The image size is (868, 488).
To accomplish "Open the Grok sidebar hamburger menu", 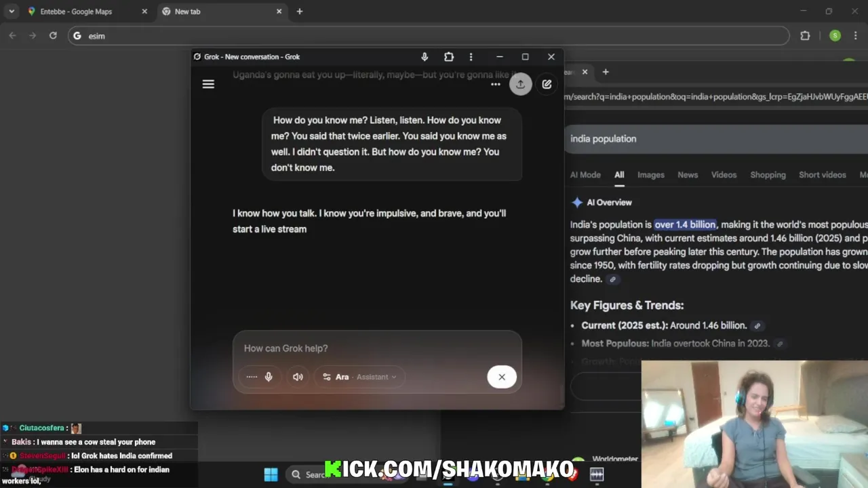I will pos(208,84).
